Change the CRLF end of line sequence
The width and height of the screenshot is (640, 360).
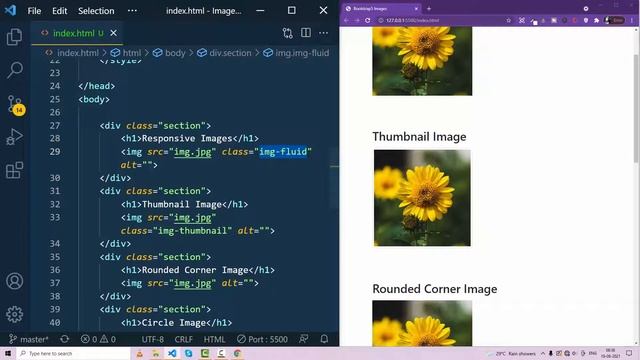184,339
